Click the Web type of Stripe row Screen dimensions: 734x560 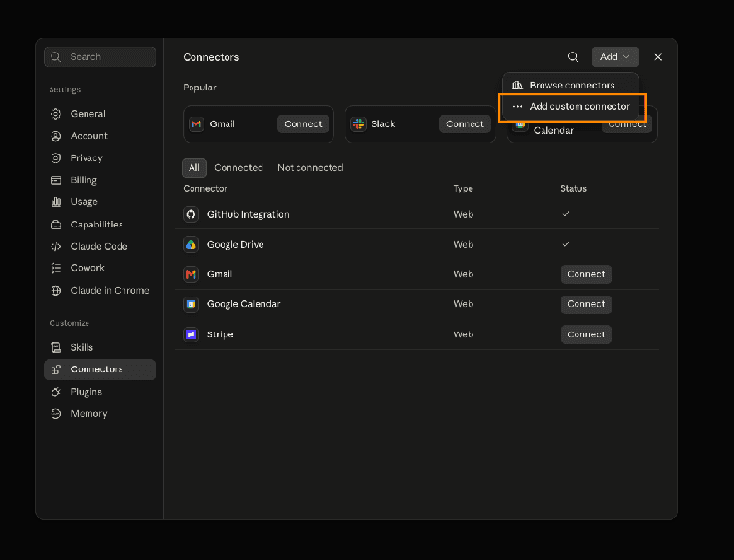(x=464, y=334)
